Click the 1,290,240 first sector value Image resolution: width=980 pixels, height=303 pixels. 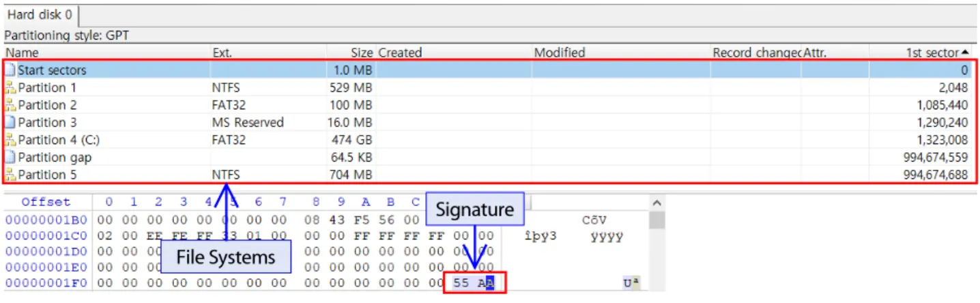[942, 122]
